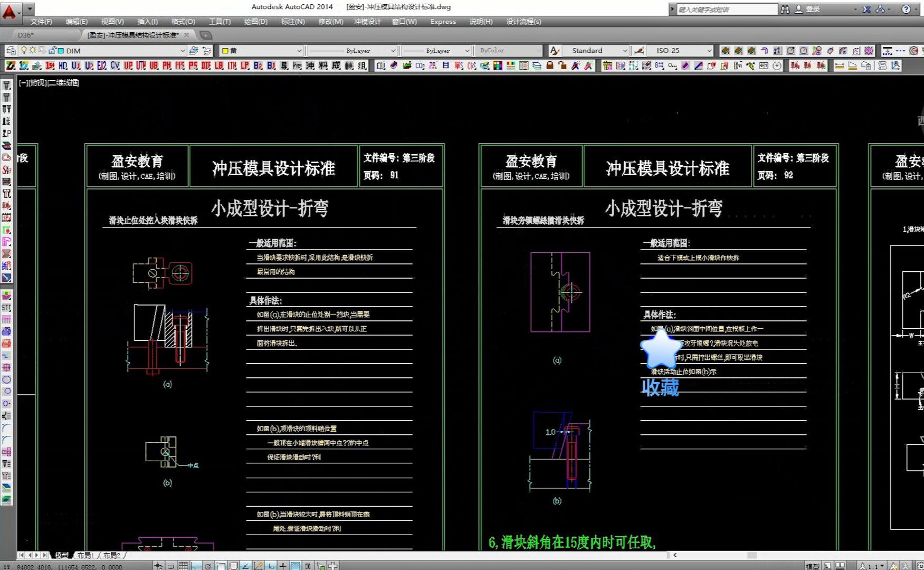Click the UP toolbar icon
Viewport: 924px width, 570px height.
[x=128, y=65]
